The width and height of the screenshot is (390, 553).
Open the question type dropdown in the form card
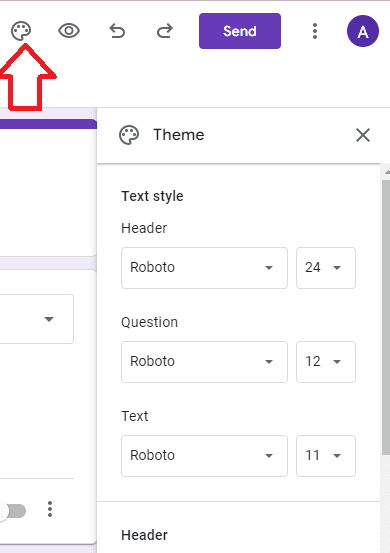[36, 319]
